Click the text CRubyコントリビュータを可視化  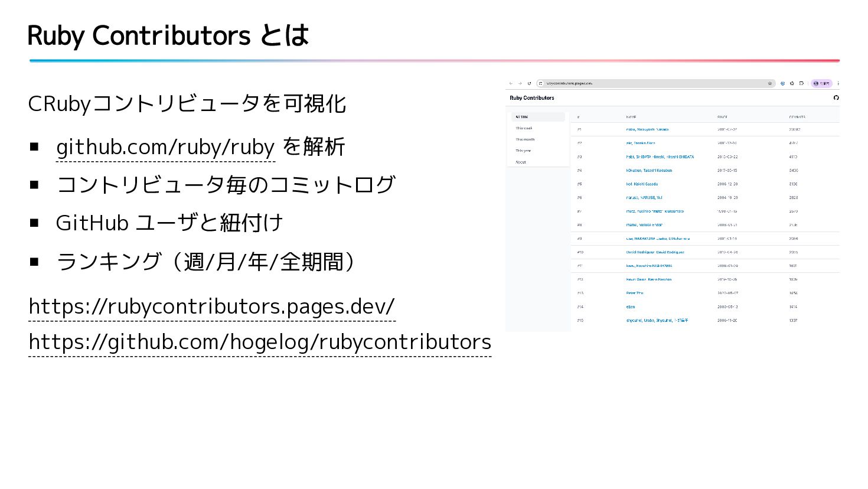click(187, 103)
